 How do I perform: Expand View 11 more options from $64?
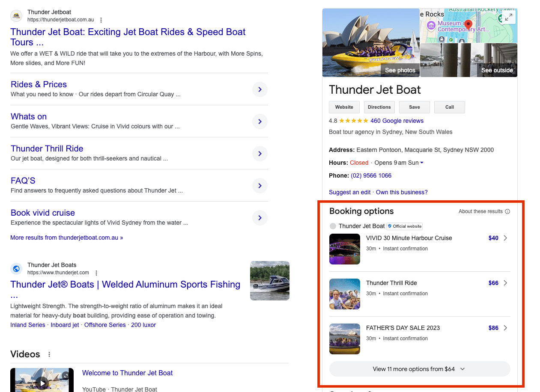[x=420, y=369]
